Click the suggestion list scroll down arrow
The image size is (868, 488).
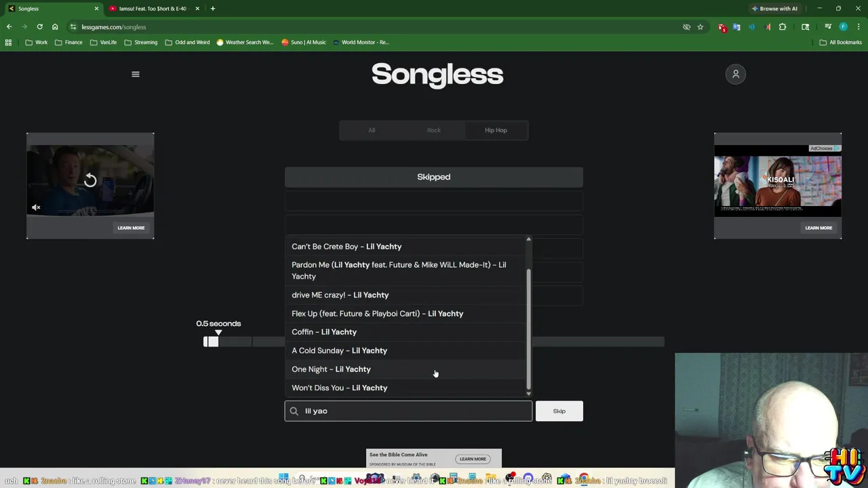(528, 394)
